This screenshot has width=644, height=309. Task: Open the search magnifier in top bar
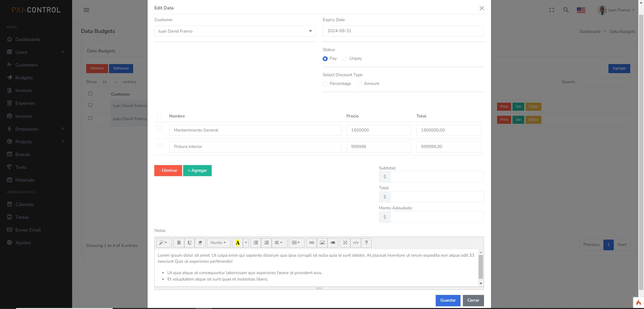[x=566, y=10]
